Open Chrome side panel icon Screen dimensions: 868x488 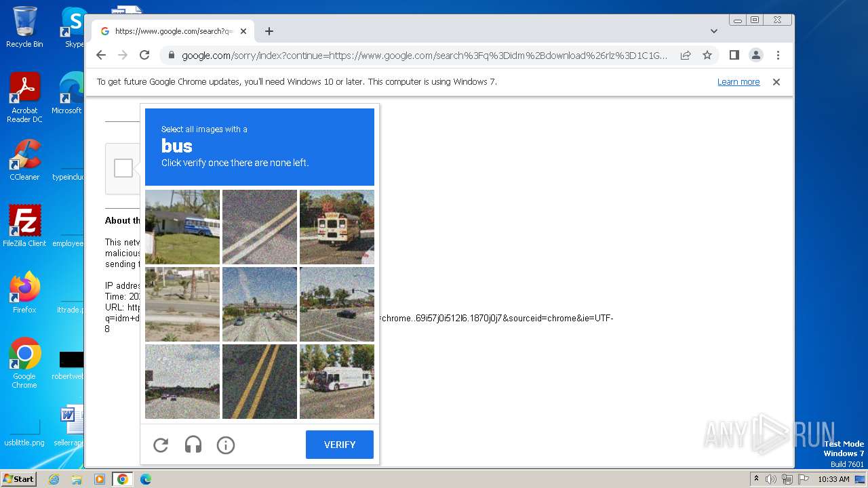click(734, 55)
